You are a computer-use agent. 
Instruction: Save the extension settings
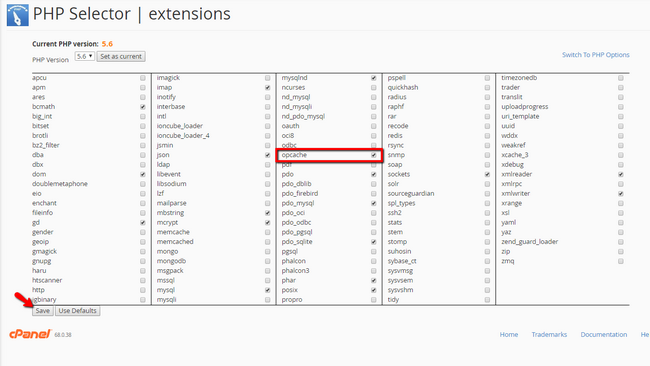click(43, 311)
